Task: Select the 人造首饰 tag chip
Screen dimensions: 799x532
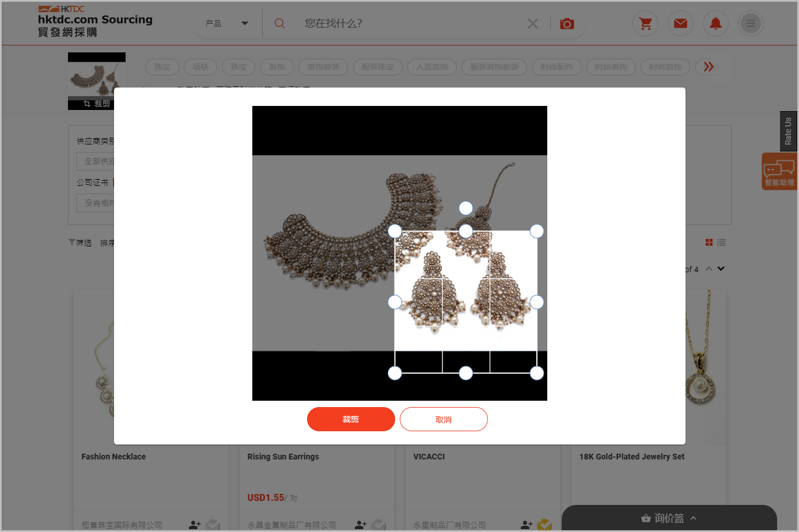Action: [x=432, y=67]
